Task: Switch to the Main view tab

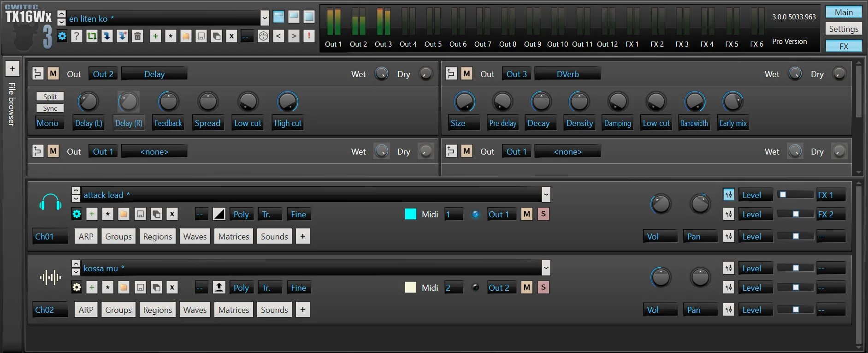Action: click(x=844, y=12)
